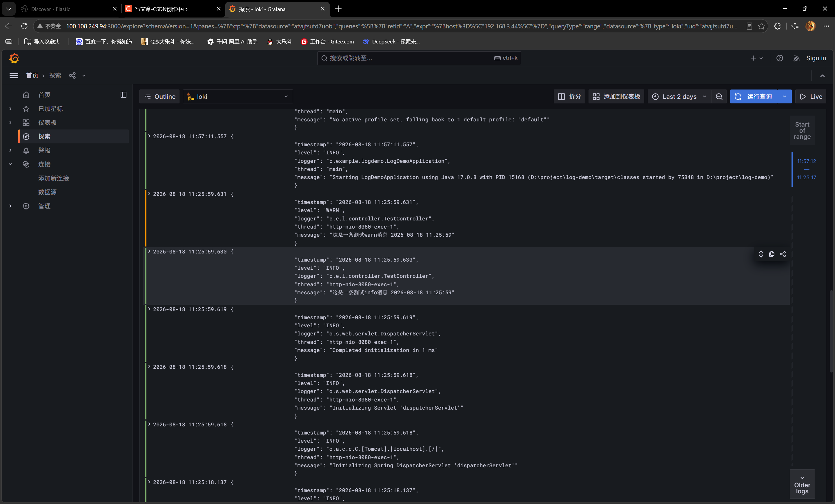
Task: Open the Last 2 days time picker
Action: (679, 96)
